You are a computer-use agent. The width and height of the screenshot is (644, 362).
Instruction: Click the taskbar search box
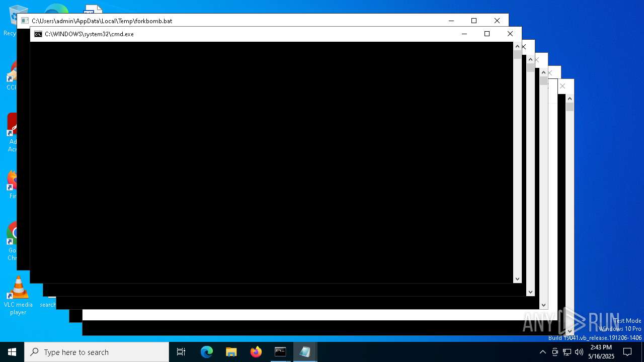click(97, 352)
